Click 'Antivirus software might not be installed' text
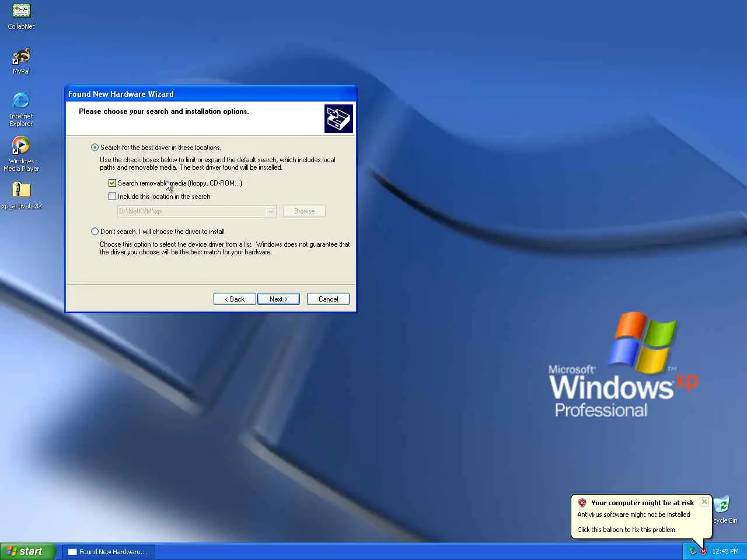Viewport: 747px width, 560px height. [634, 514]
